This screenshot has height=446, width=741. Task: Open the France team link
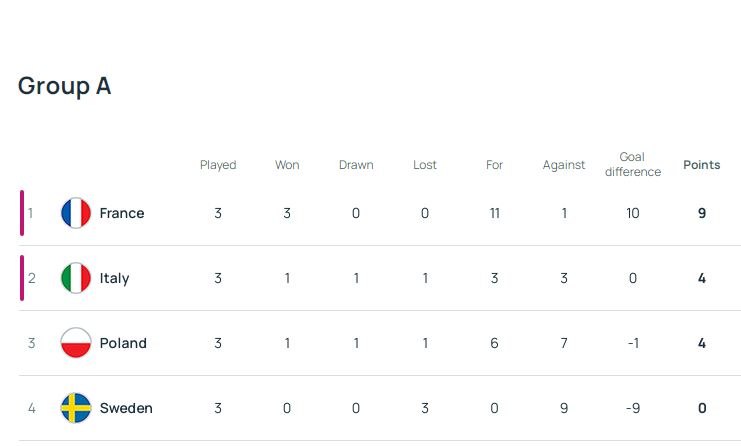[x=122, y=213]
